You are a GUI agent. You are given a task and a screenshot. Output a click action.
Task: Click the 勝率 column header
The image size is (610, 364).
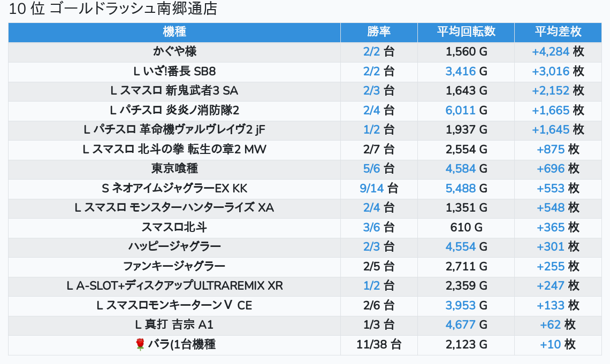pos(379,32)
